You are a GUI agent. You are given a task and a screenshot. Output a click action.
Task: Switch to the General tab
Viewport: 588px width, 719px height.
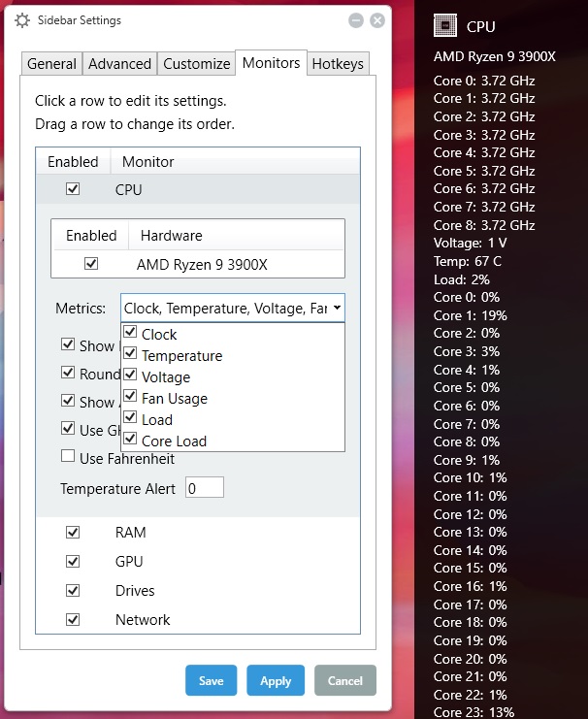(x=51, y=63)
